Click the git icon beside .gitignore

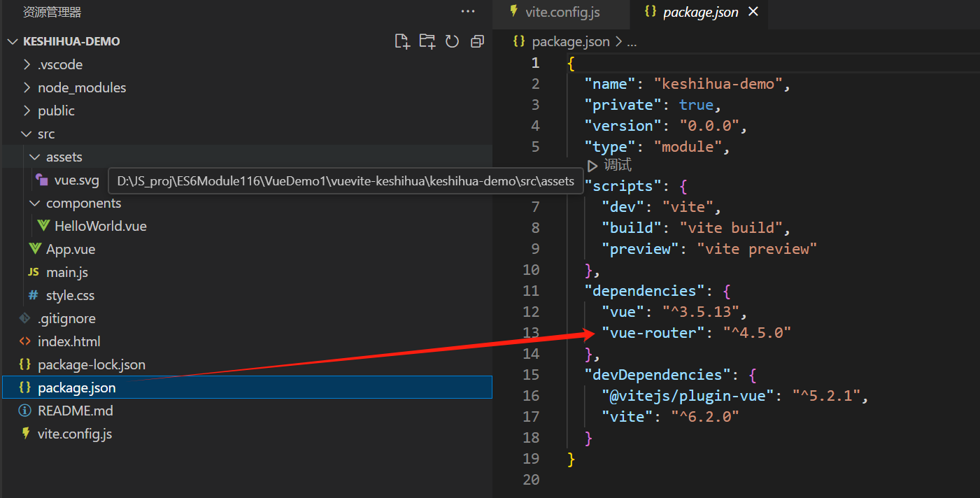click(x=25, y=318)
